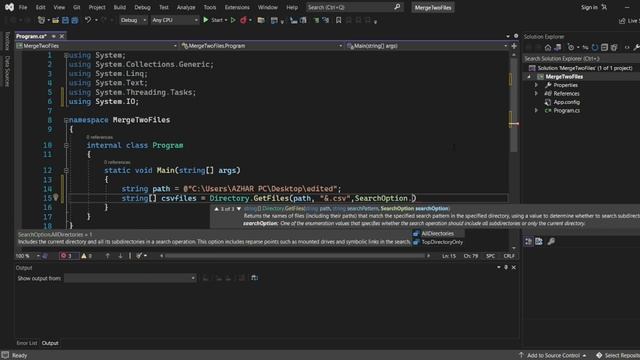Click the Categorized icon in Properties panel

529,242
